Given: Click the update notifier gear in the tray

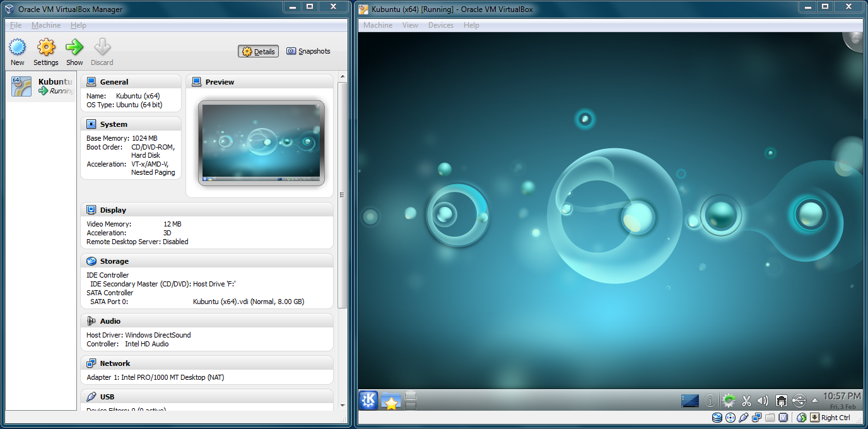Looking at the screenshot, I should coord(729,400).
